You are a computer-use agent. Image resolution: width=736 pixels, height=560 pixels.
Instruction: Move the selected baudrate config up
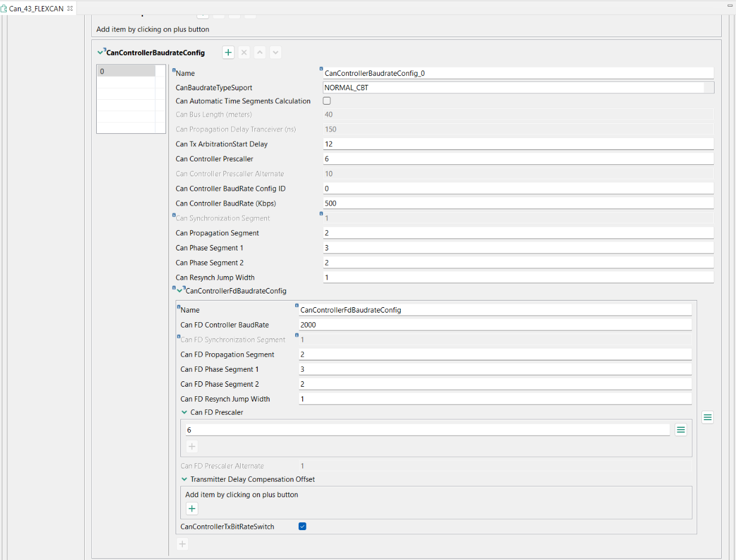(x=259, y=52)
